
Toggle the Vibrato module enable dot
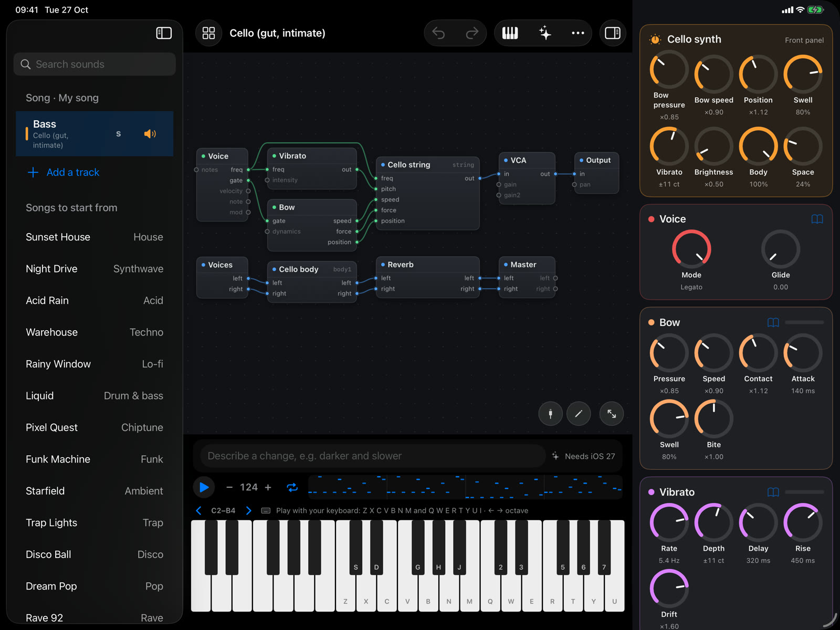point(651,492)
